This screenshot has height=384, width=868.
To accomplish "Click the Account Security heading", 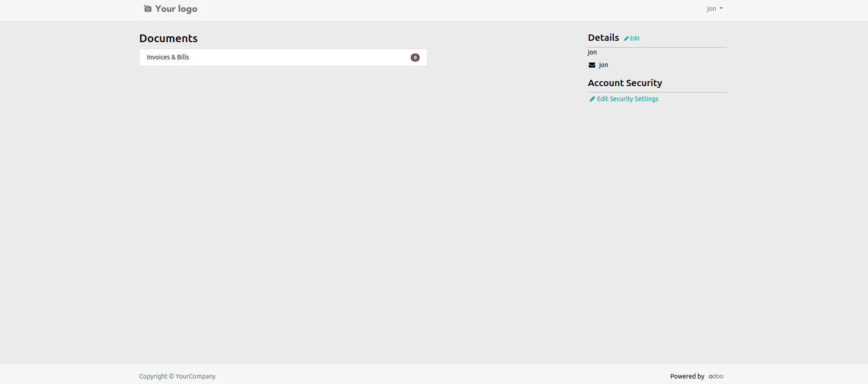I will click(x=625, y=83).
